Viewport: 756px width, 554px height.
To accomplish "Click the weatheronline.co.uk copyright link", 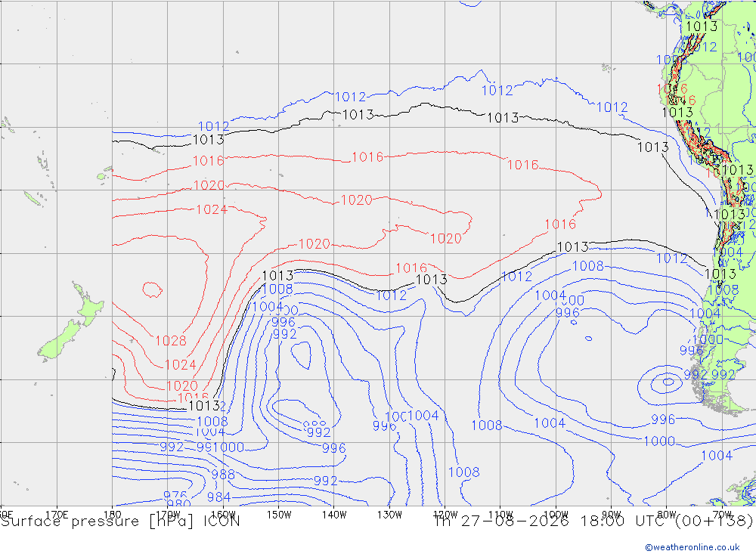I will 692,546.
